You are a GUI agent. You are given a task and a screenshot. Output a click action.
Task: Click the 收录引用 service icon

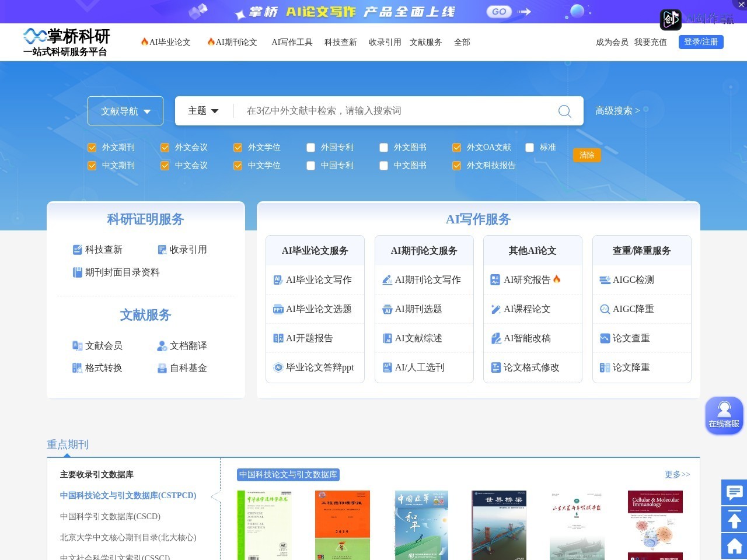(x=162, y=250)
